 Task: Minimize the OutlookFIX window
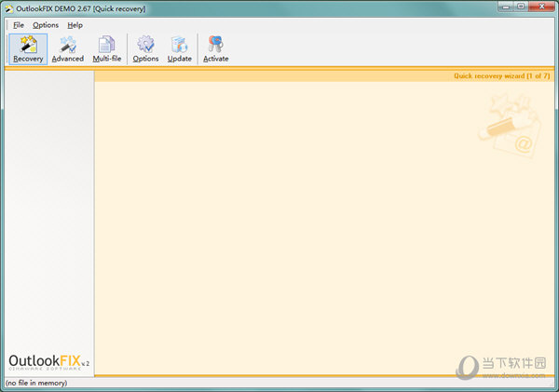(506, 7)
